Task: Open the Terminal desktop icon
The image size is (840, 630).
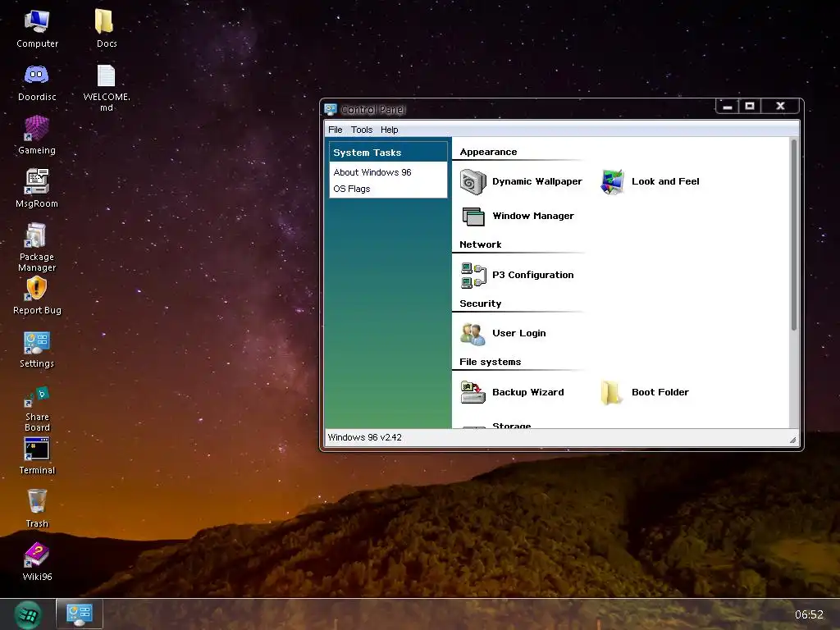Action: [37, 455]
